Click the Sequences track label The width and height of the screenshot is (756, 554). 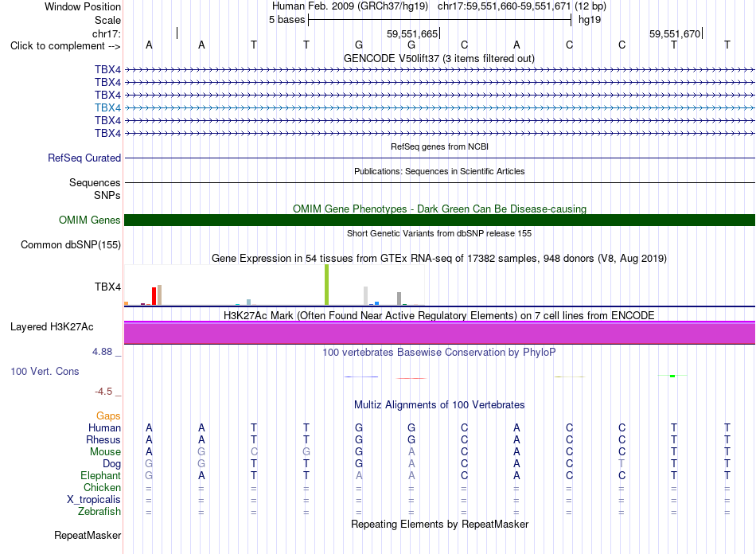pyautogui.click(x=95, y=182)
